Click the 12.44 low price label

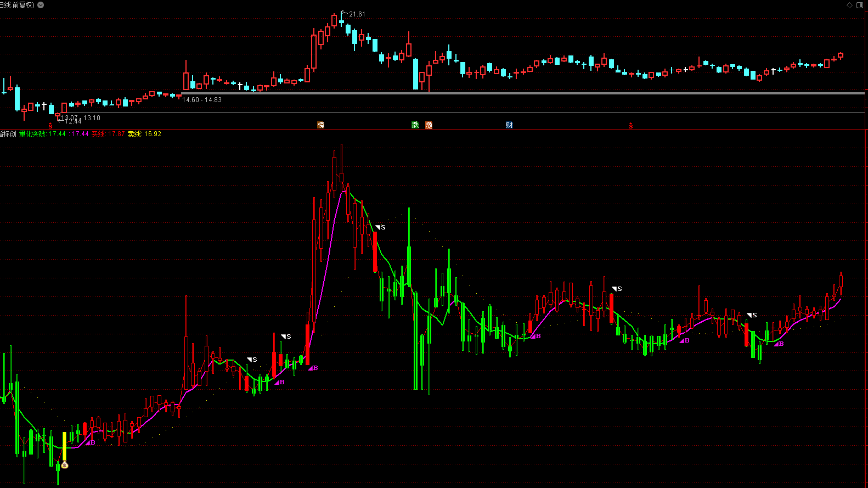tap(73, 121)
